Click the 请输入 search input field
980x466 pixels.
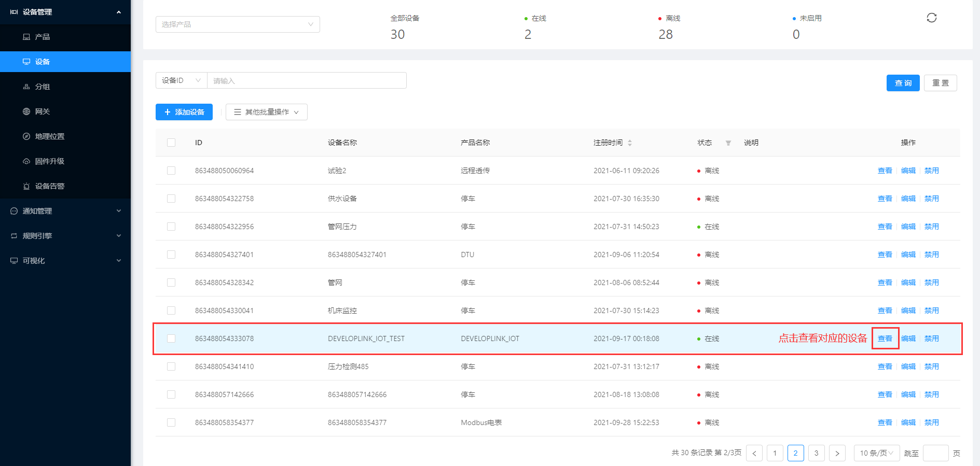(307, 80)
